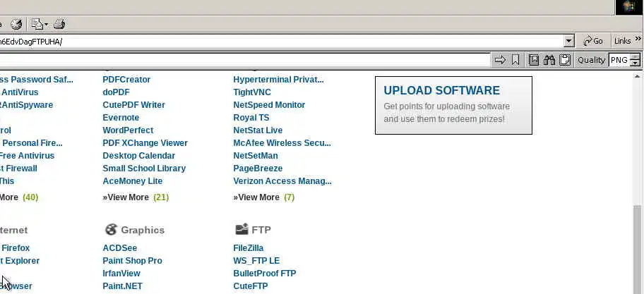Open the bookmarks book icon

pos(534,60)
